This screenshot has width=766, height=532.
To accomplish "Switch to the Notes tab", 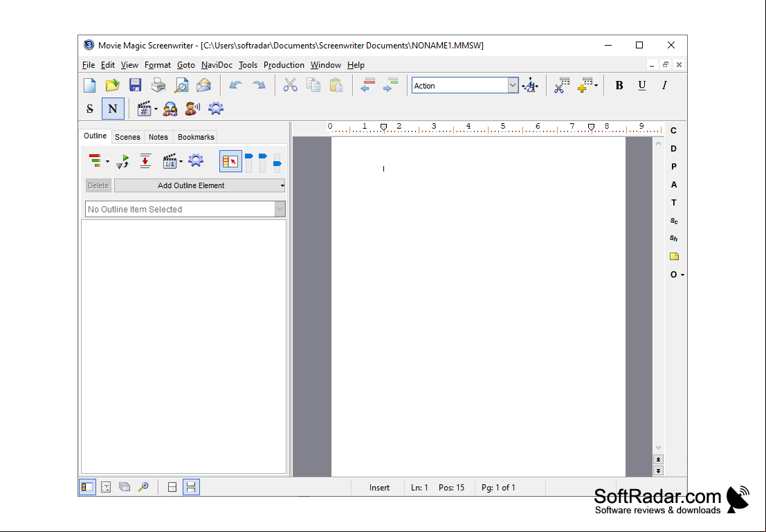I will 158,137.
